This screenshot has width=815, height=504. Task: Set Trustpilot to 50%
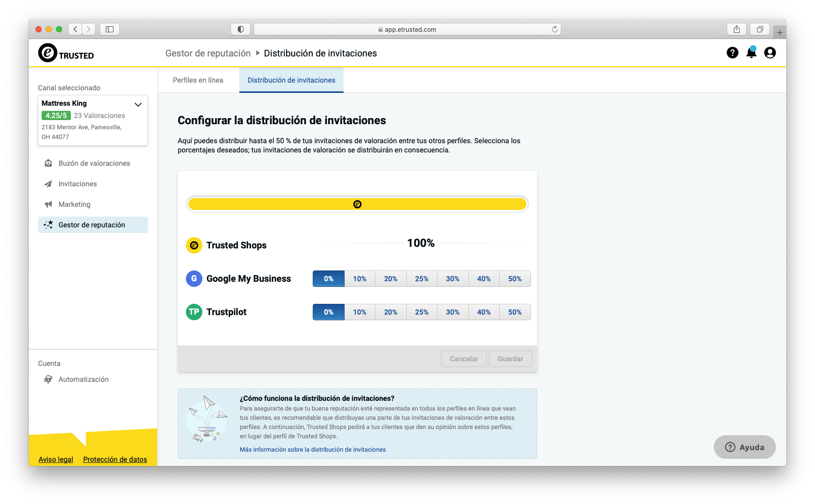coord(515,312)
